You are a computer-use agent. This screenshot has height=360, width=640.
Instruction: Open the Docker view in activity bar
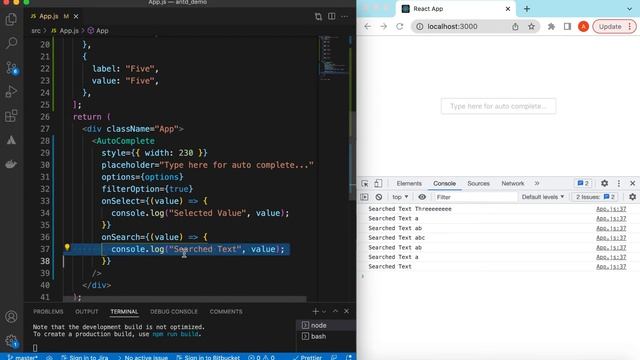click(11, 164)
